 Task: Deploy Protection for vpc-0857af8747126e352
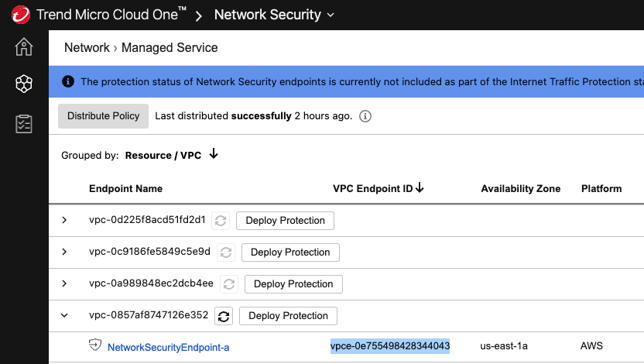coord(288,316)
